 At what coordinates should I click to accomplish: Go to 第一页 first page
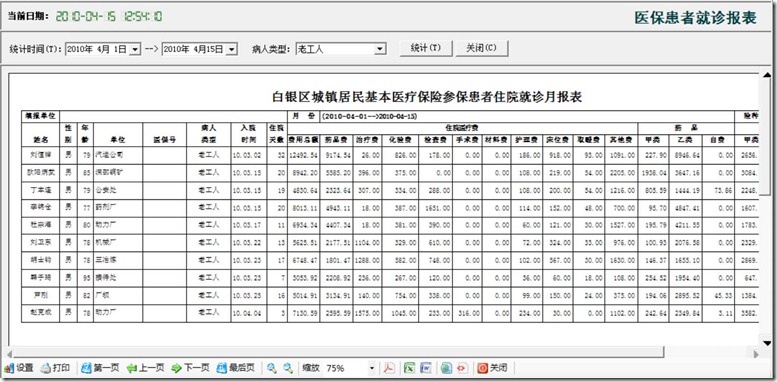[x=100, y=368]
